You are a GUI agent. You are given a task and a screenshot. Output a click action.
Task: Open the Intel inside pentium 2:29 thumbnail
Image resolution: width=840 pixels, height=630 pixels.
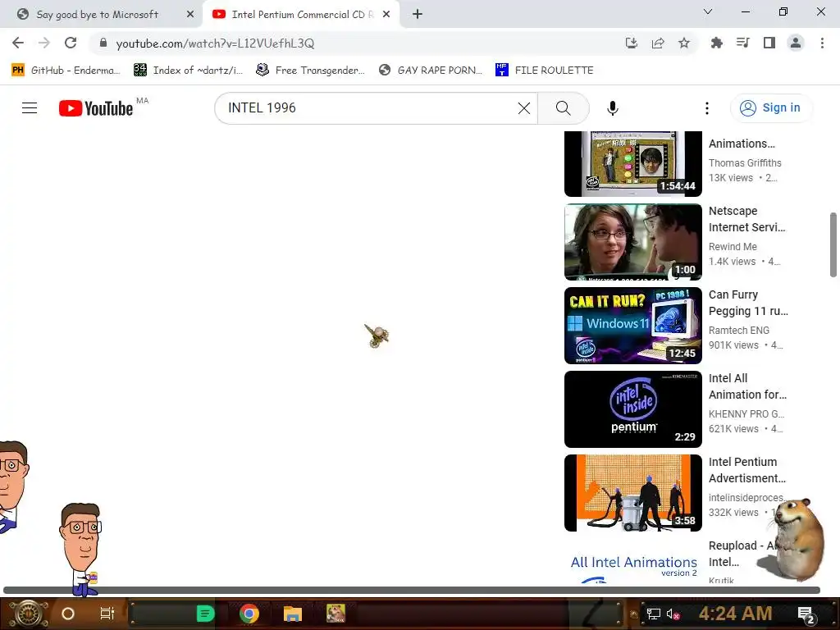click(633, 409)
